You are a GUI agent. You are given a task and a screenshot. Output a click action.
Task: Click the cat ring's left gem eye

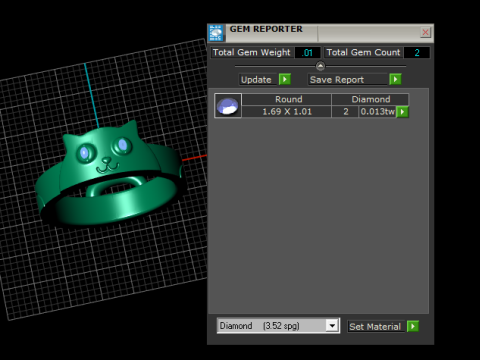(84, 153)
